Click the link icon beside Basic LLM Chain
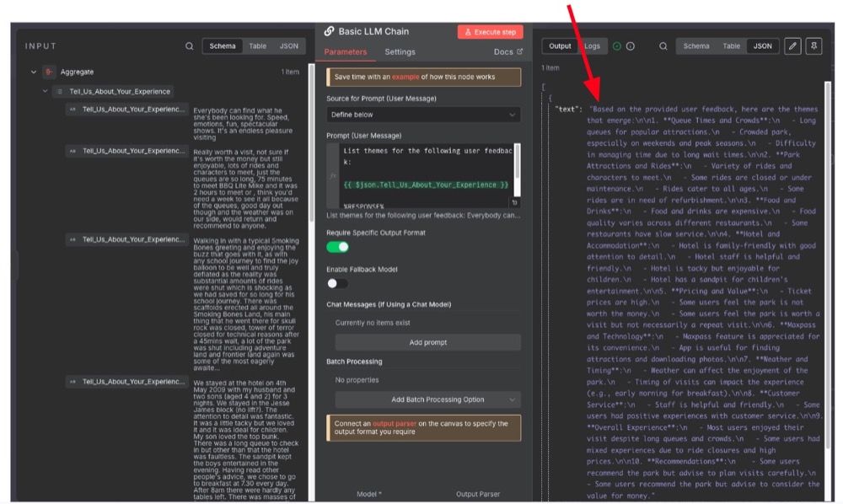Screen dimensions: 843x504 pyautogui.click(x=330, y=32)
